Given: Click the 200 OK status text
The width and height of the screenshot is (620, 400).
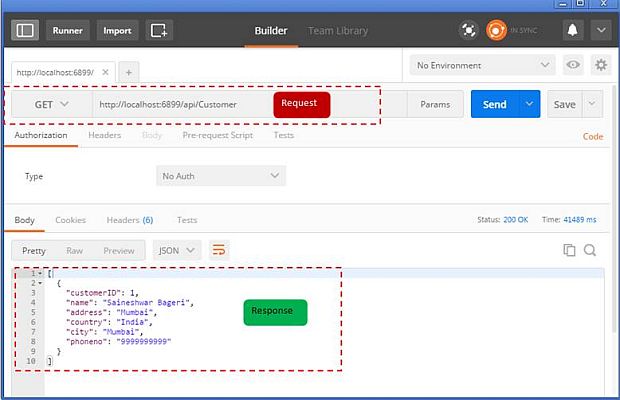Looking at the screenshot, I should pos(516,220).
